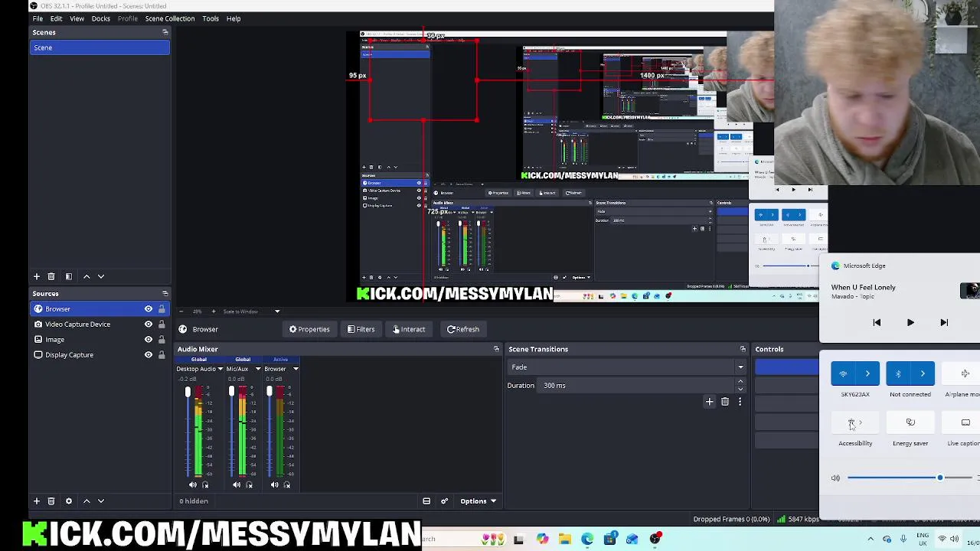Toggle Desktop Audio monitoring headphone icon
This screenshot has height=551, width=980.
(205, 484)
